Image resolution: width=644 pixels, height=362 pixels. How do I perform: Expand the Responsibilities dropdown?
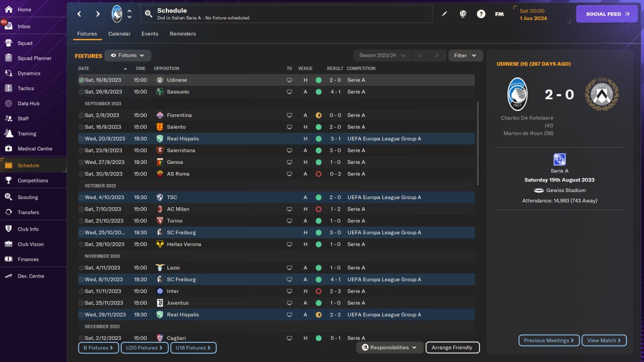pyautogui.click(x=389, y=347)
